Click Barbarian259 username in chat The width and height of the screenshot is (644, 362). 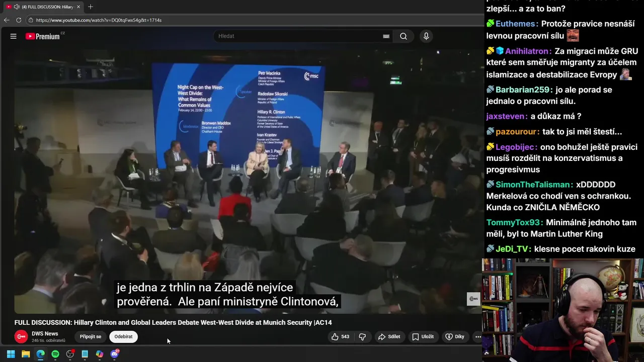[x=522, y=90]
